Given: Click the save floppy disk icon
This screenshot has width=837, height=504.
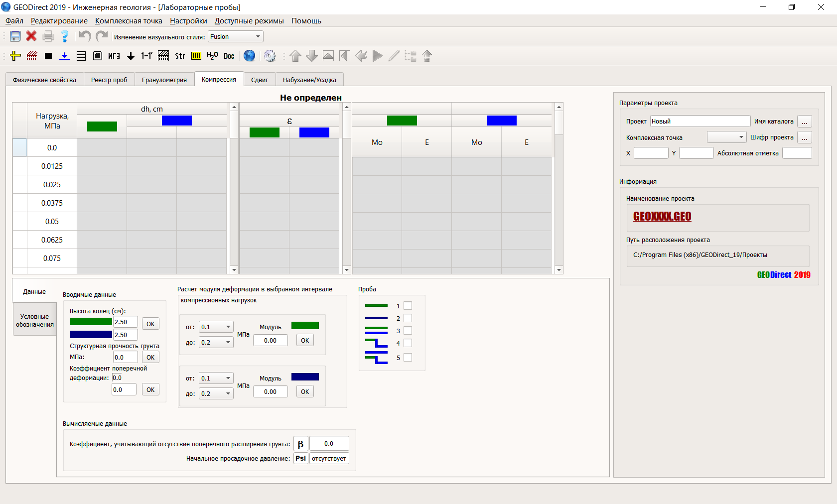Looking at the screenshot, I should coord(15,36).
